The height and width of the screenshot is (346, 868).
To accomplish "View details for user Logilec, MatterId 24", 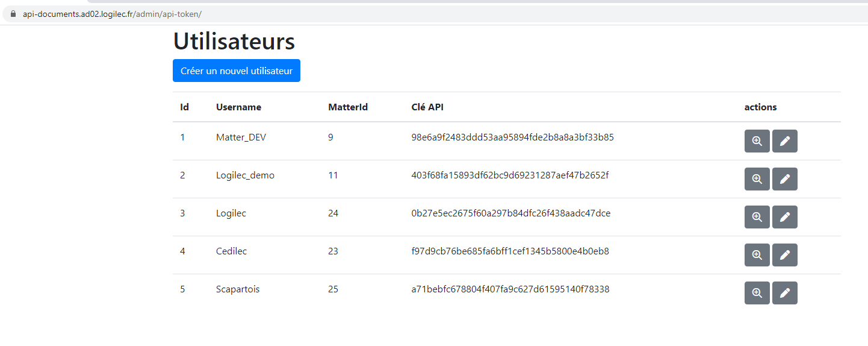I will [x=757, y=217].
